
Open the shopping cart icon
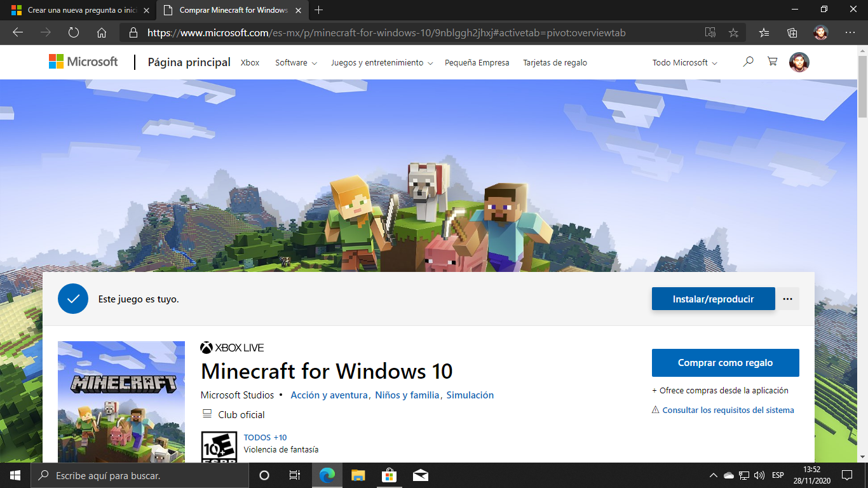(773, 62)
